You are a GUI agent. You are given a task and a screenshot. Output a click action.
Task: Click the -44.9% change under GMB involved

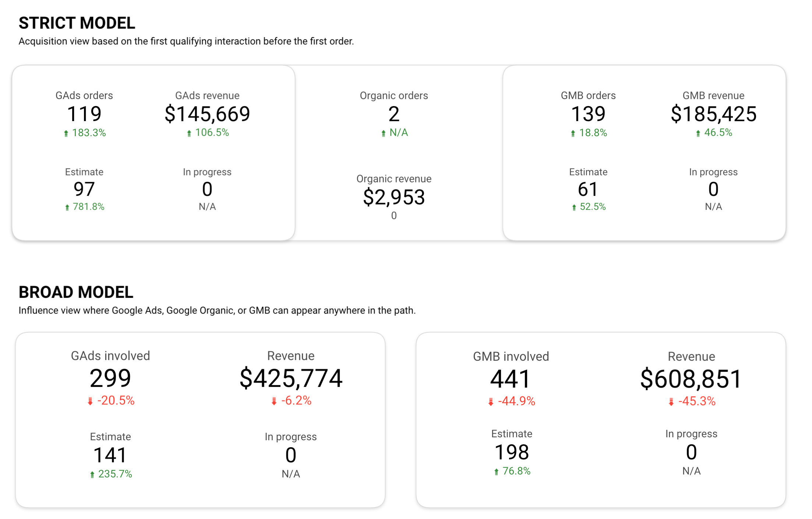pyautogui.click(x=516, y=401)
